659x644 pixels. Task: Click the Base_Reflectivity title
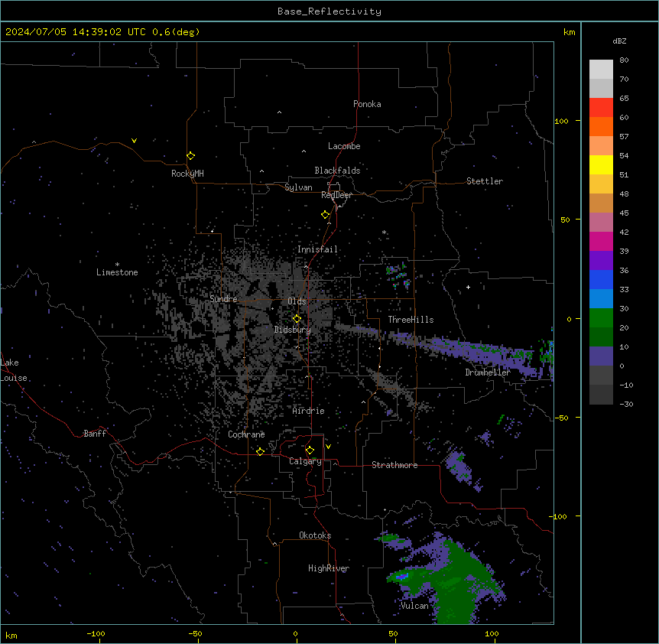point(329,11)
